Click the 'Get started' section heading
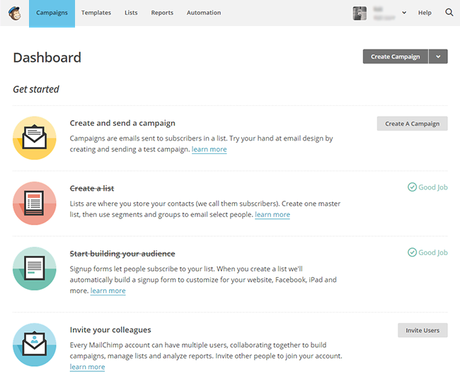The image size is (460, 381). coord(36,89)
